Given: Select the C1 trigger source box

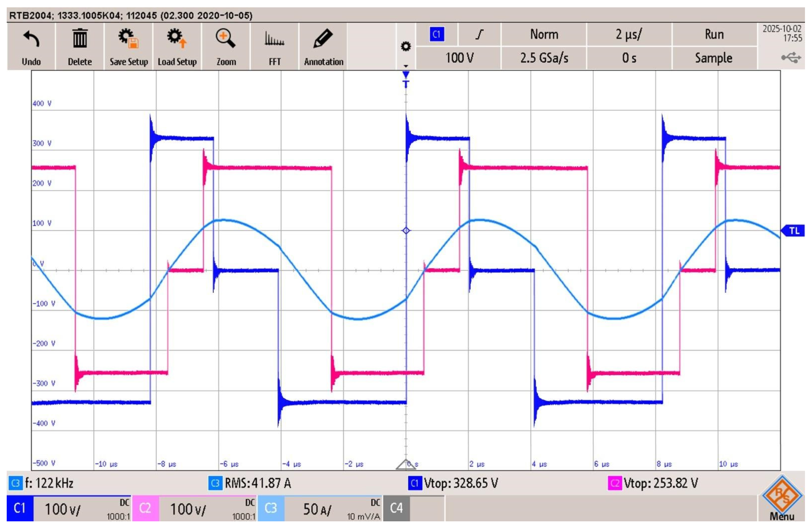Looking at the screenshot, I should tap(437, 34).
